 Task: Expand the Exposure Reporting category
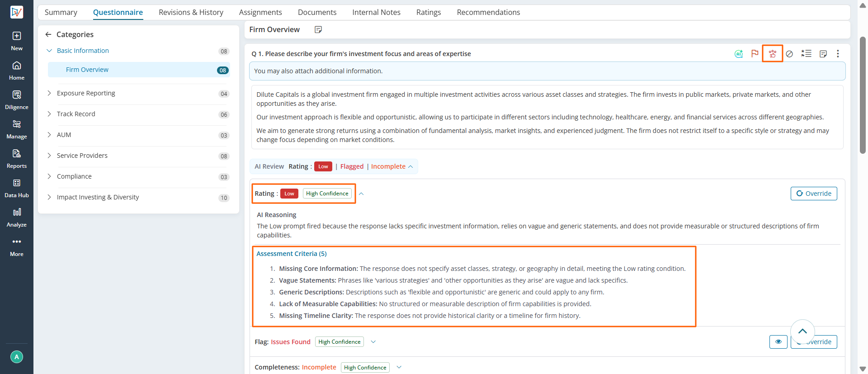[x=49, y=93]
